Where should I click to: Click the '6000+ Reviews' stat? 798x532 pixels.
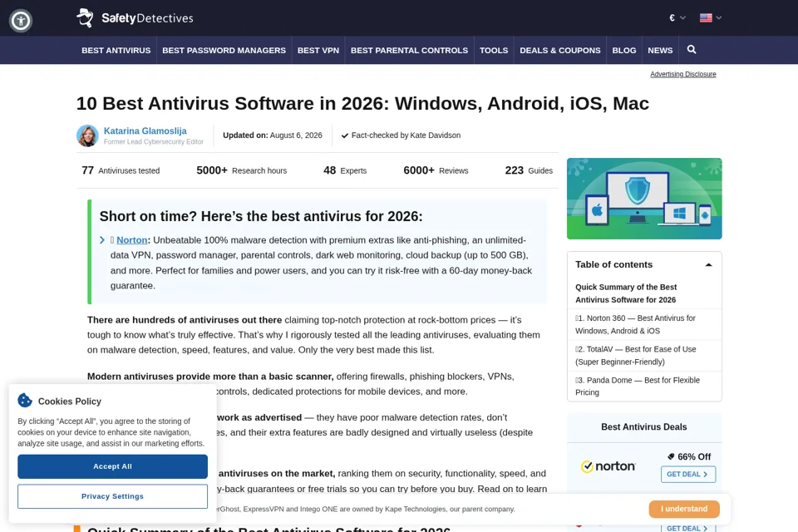[436, 170]
